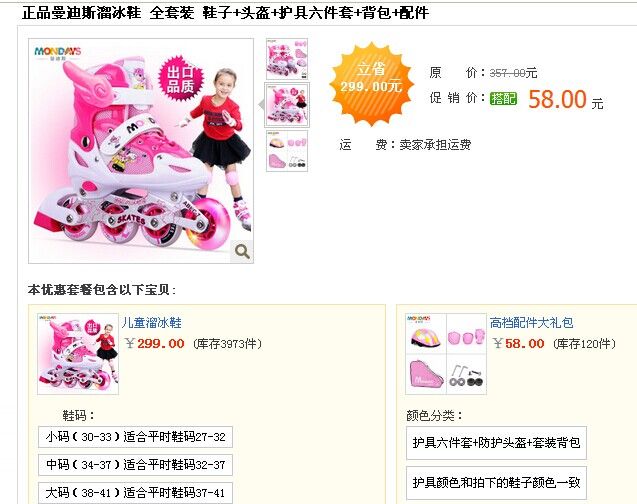Click the large main skate product image

pyautogui.click(x=141, y=151)
